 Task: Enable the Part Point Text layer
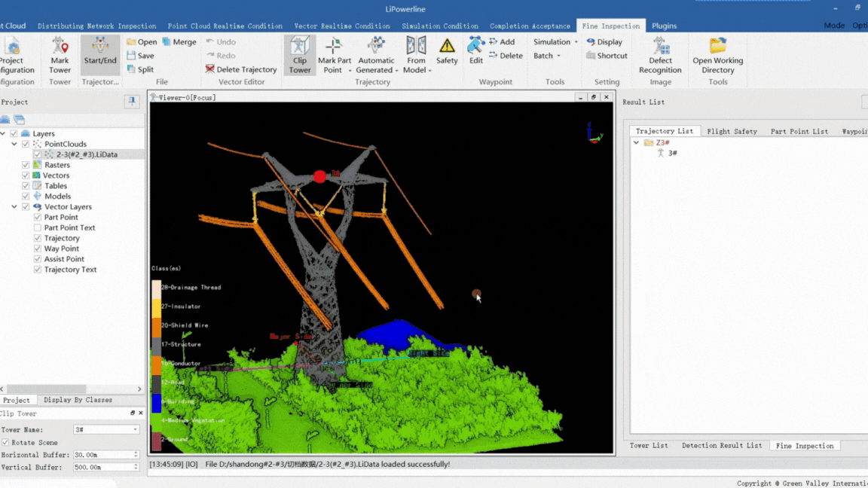(x=38, y=227)
